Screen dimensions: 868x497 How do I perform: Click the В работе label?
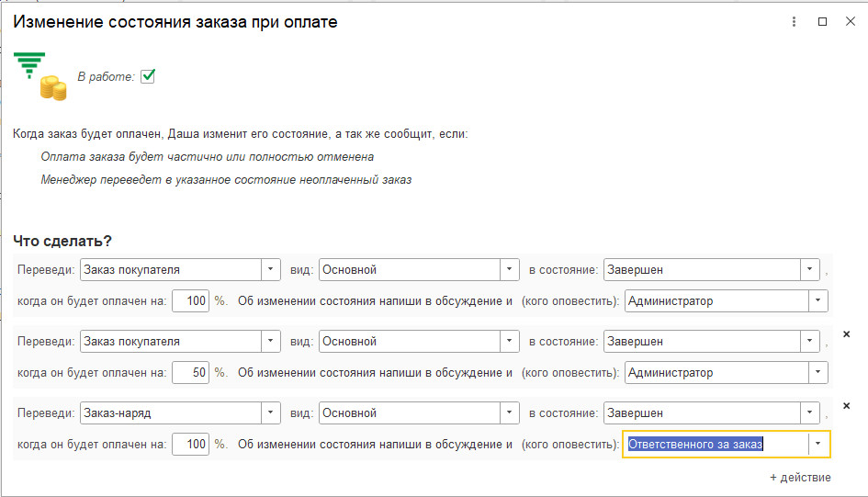point(106,76)
